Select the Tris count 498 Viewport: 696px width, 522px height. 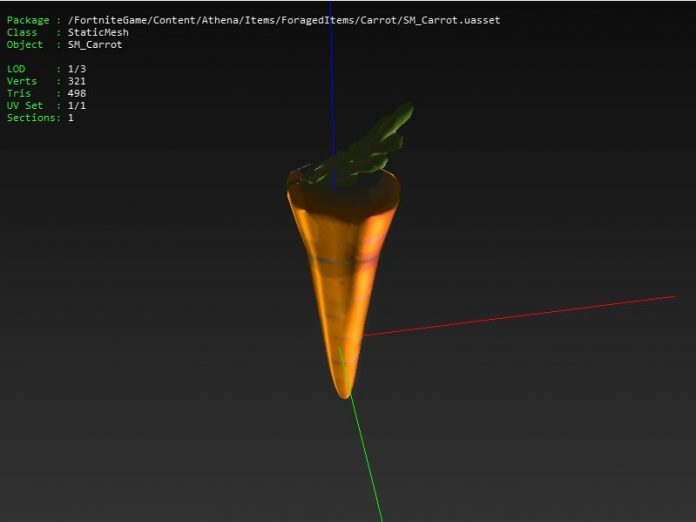coord(77,93)
